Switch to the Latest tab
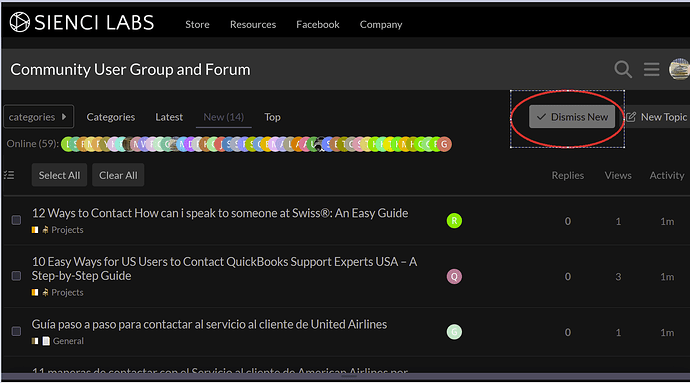This screenshot has height=383, width=690. point(169,117)
